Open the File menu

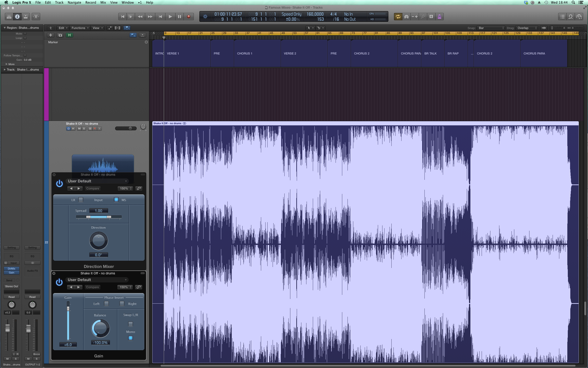[x=38, y=3]
